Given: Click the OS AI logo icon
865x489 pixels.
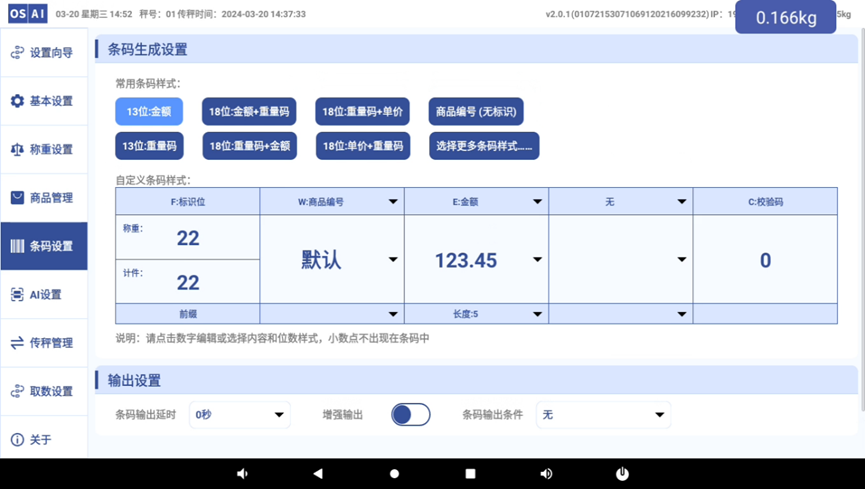Looking at the screenshot, I should [28, 14].
